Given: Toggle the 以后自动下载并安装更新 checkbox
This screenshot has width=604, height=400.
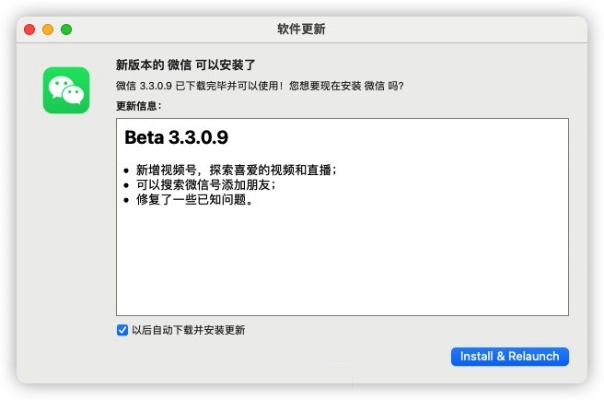Looking at the screenshot, I should coord(122,330).
